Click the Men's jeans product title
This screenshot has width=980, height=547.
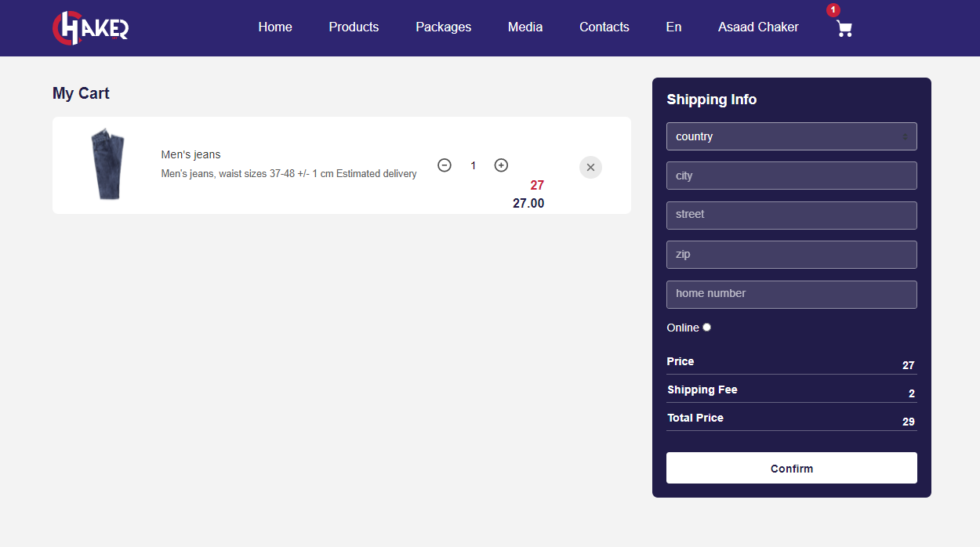[191, 154]
